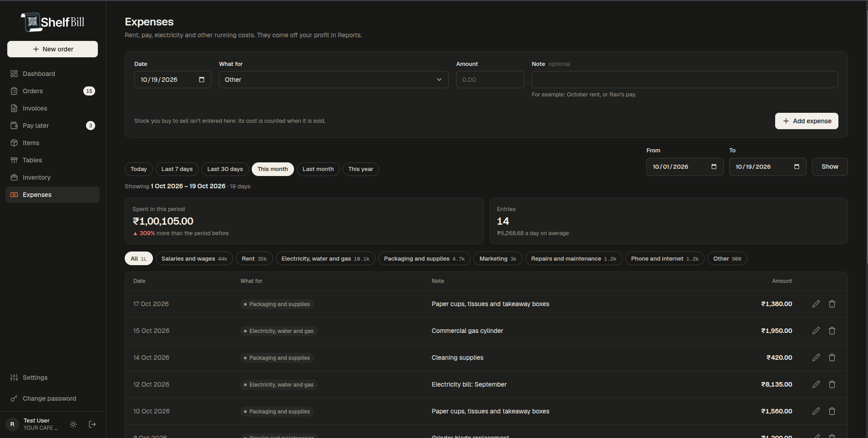Click the log out icon

pyautogui.click(x=92, y=424)
